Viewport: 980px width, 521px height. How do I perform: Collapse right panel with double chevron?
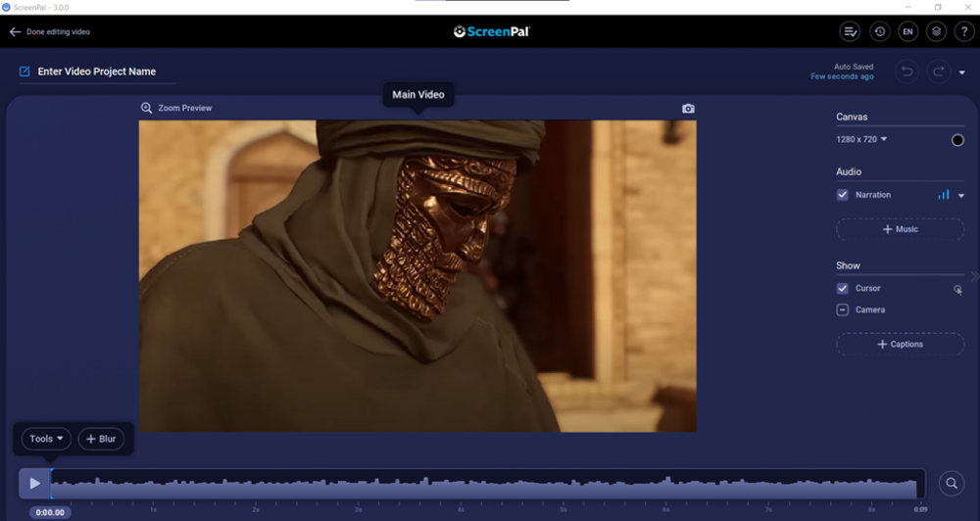[x=974, y=276]
